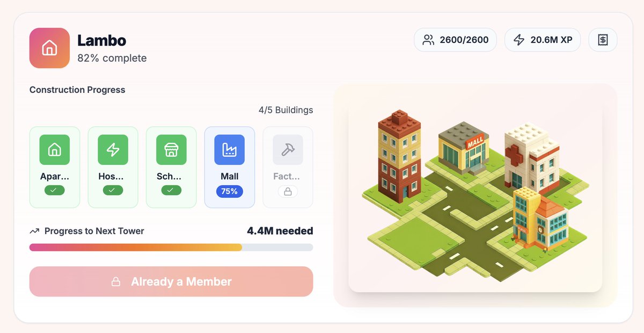The image size is (644, 333).
Task: Click the Apar... building label
Action: [54, 176]
